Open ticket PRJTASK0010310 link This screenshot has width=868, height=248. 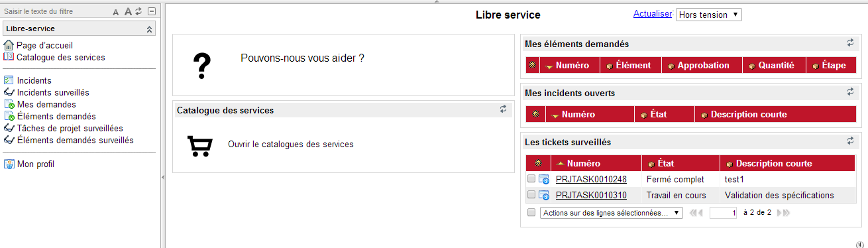591,195
